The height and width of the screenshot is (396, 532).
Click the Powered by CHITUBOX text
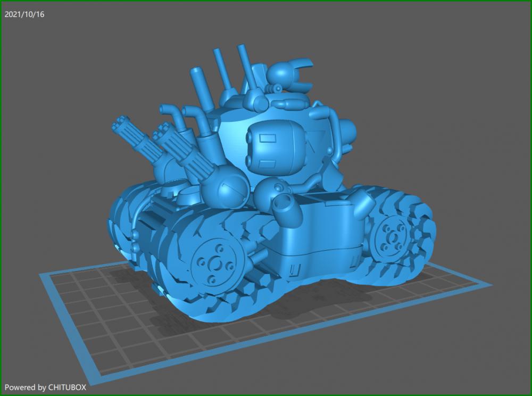[45, 387]
